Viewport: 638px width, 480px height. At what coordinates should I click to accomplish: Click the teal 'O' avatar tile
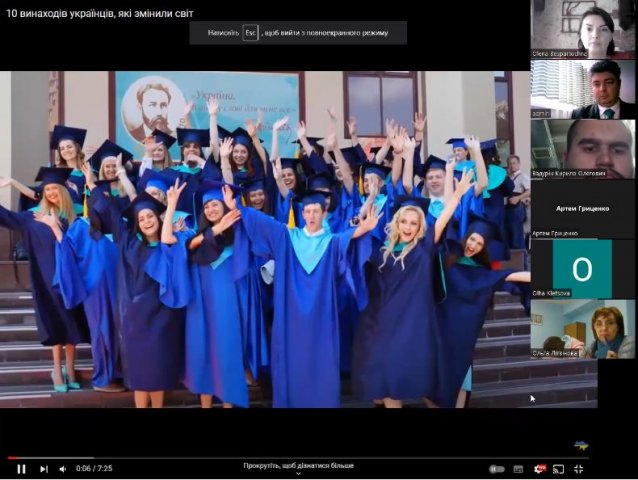point(583,268)
